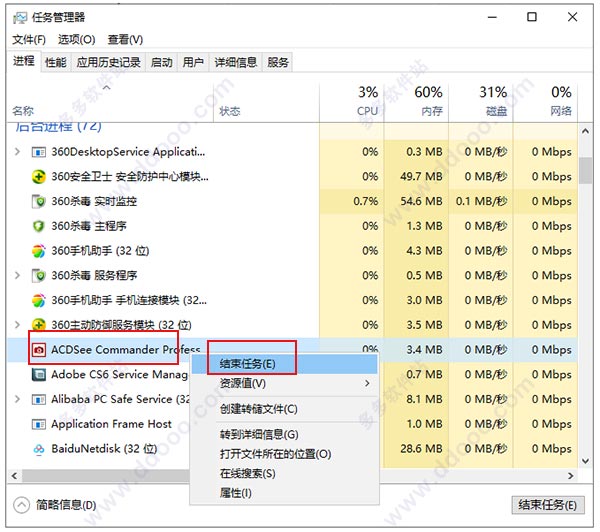Click the 360手机助手 手机连接模块 icon
Screen dimensions: 600x532
click(39, 300)
